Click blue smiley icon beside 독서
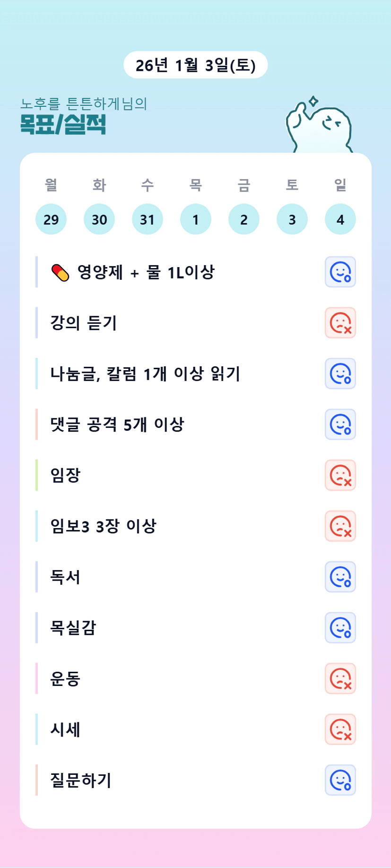Image resolution: width=391 pixels, height=868 pixels. coord(340,577)
